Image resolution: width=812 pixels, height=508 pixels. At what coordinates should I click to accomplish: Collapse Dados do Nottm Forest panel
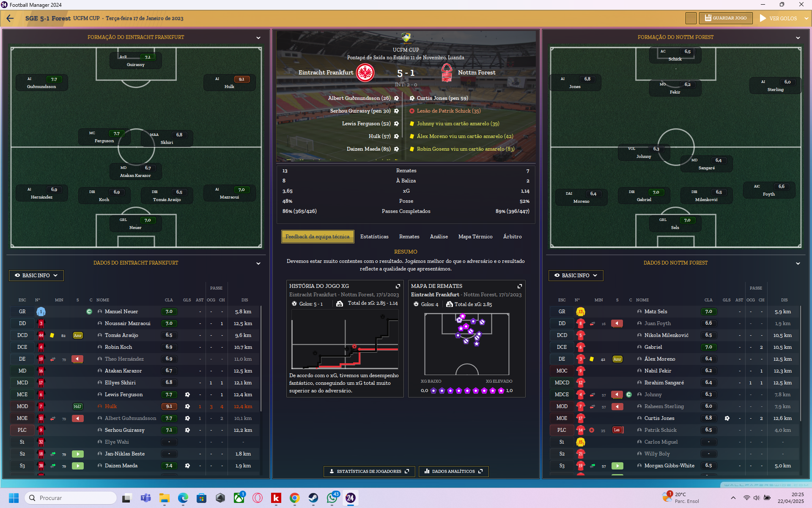(798, 263)
